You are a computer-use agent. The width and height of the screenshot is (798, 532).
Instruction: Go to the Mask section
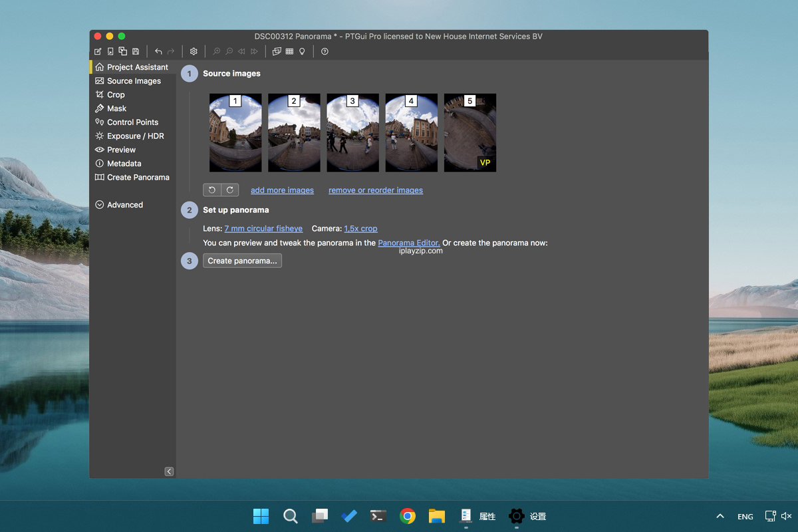click(x=132, y=108)
